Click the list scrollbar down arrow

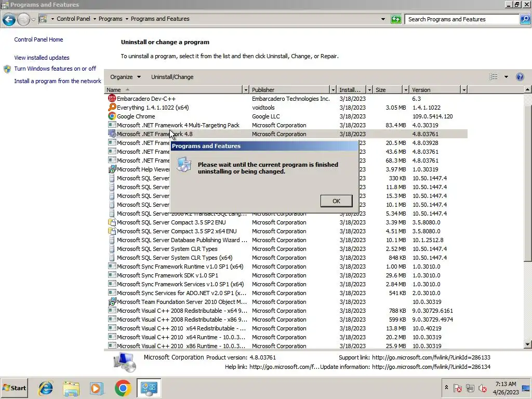(x=527, y=344)
